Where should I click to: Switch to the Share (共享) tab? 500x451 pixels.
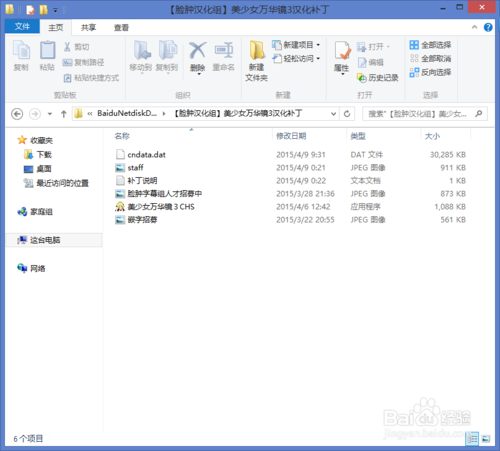(88, 27)
